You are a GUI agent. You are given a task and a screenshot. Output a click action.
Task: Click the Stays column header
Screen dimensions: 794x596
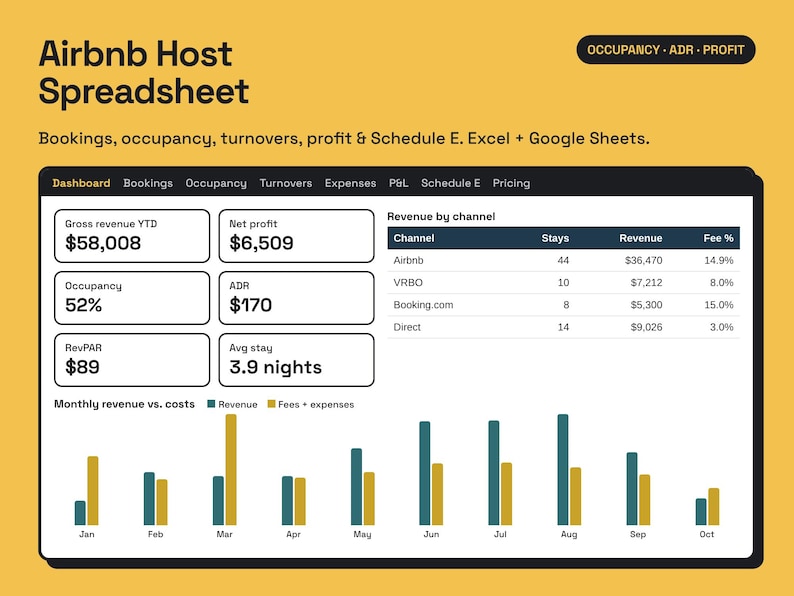555,238
